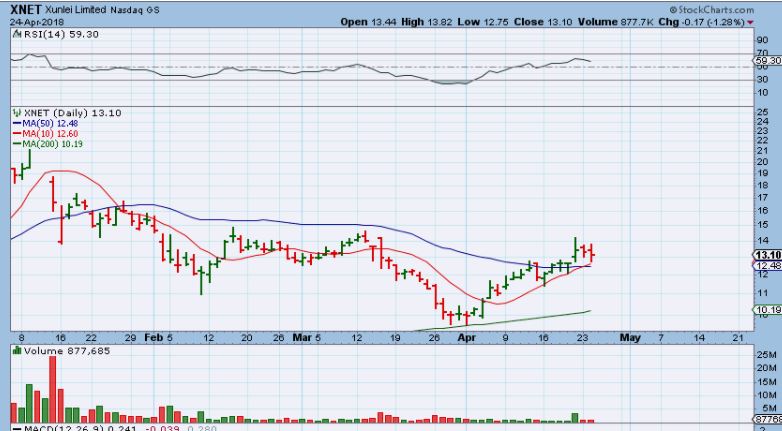Click the candlestick icon before XNET (Daily)

click(x=17, y=113)
